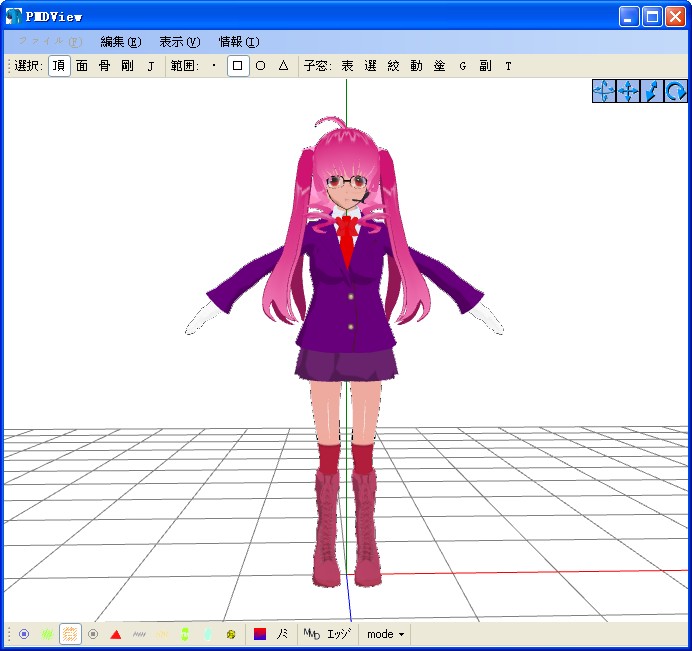The width and height of the screenshot is (692, 651).
Task: Toggle the cyan capsule rigid body icon
Action: click(x=208, y=634)
